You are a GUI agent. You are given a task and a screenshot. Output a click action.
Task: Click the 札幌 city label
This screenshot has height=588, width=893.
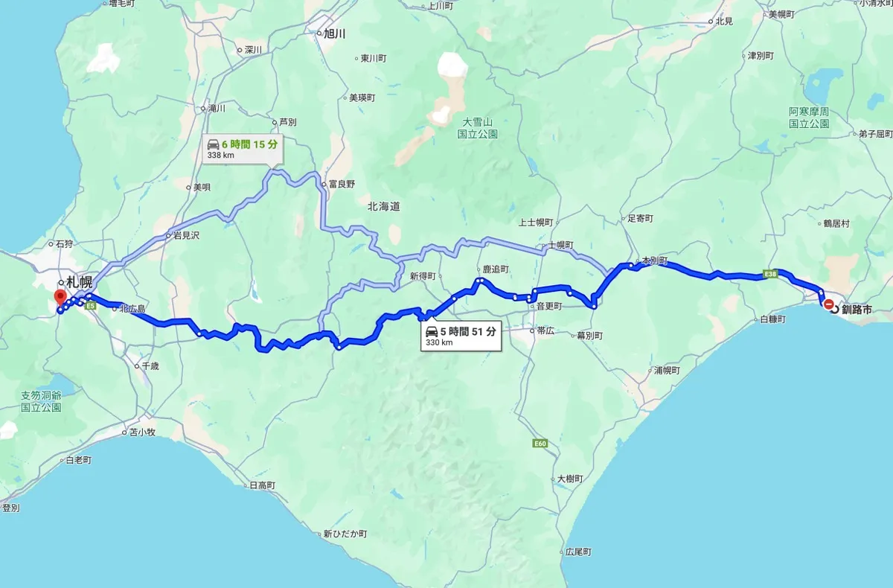point(79,283)
